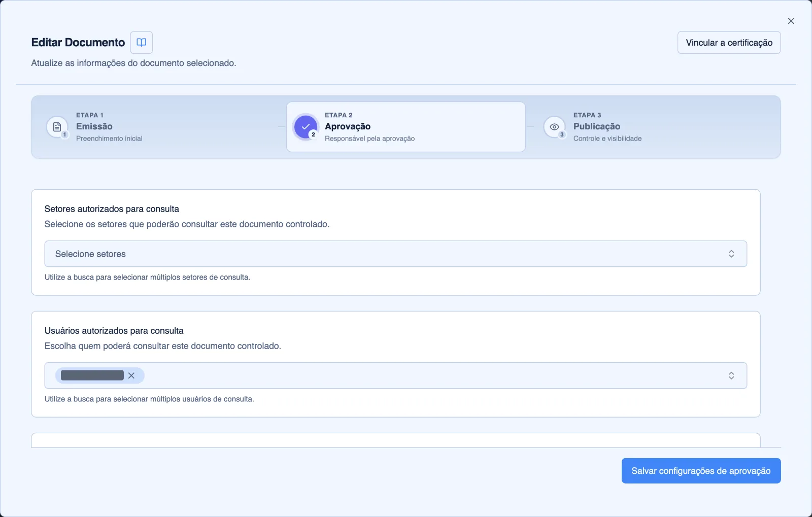Switch to Etapa 3 Publicação step
This screenshot has height=517, width=812.
pyautogui.click(x=655, y=127)
